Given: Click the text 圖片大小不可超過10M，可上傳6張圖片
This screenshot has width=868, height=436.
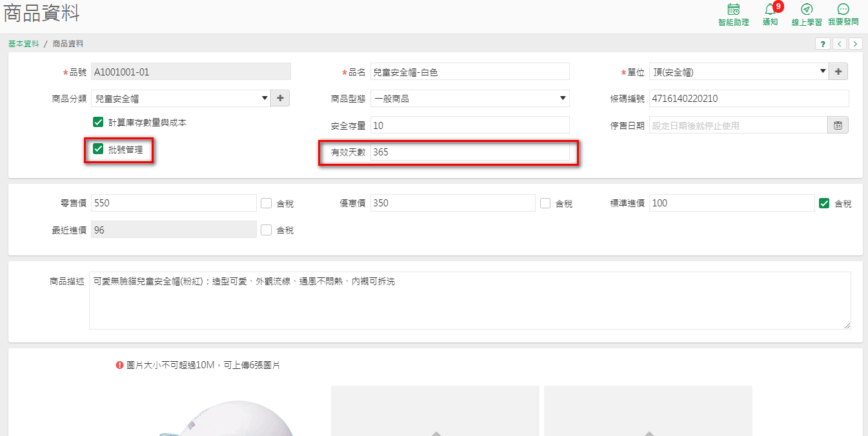Looking at the screenshot, I should pos(203,365).
